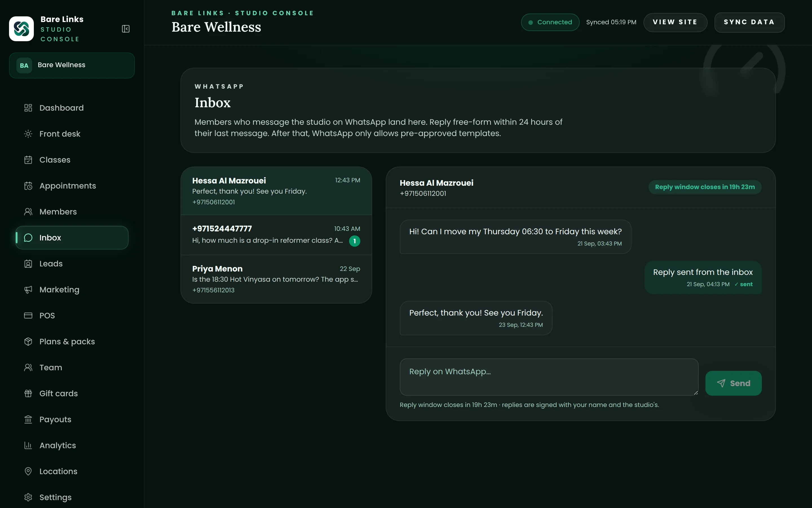Image resolution: width=812 pixels, height=508 pixels.
Task: Click the Marketing megaphone icon
Action: click(x=28, y=290)
